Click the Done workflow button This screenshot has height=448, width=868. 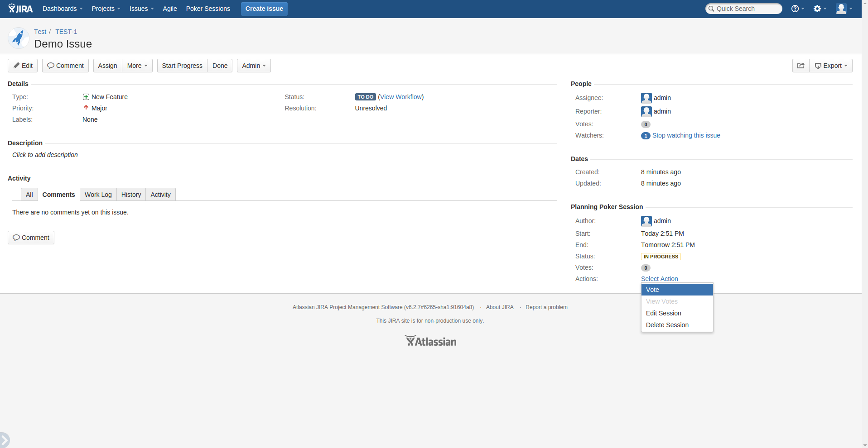(220, 66)
